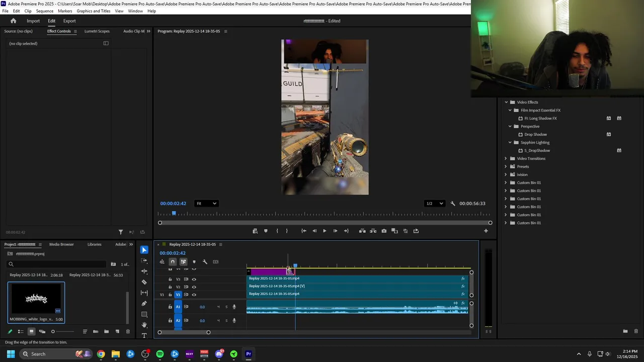Select the Razor tool
Image resolution: width=644 pixels, height=362 pixels.
click(x=144, y=282)
